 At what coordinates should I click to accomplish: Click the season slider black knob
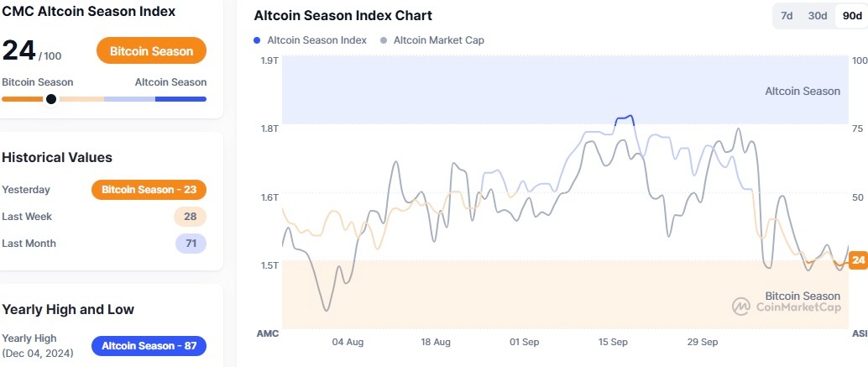point(51,99)
